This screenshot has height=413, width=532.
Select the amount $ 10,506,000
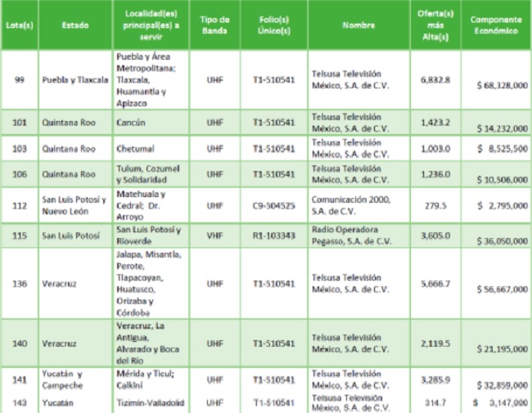(x=503, y=180)
